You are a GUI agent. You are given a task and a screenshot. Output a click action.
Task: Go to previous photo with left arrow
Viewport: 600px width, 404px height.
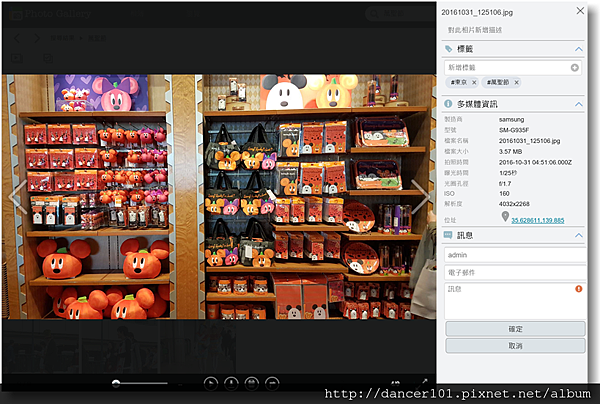pos(18,197)
